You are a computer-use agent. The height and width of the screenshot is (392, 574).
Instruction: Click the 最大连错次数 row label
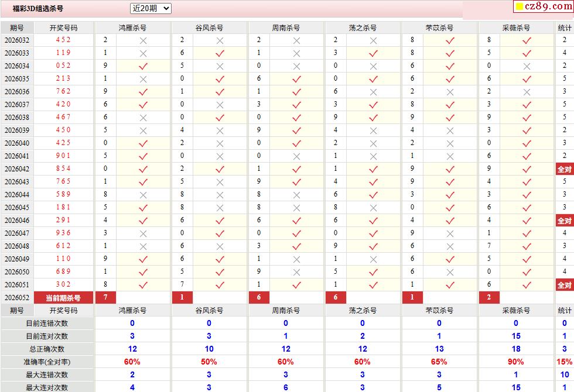[x=47, y=375]
